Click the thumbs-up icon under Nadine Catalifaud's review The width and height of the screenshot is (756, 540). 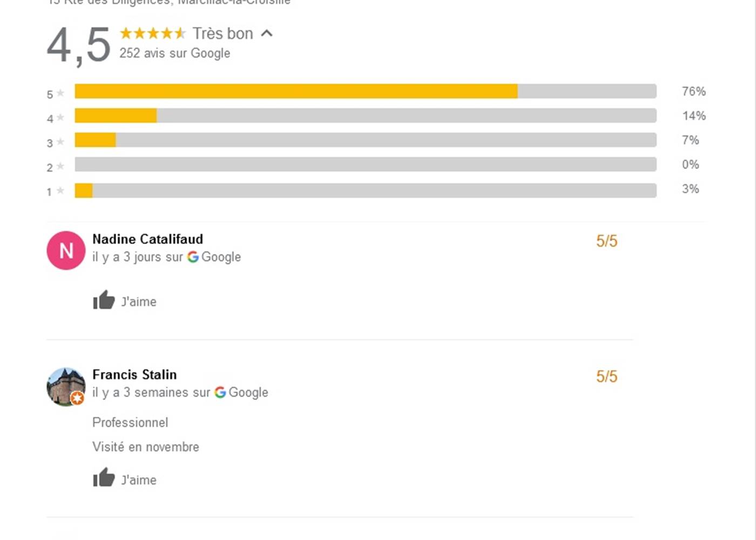coord(104,300)
